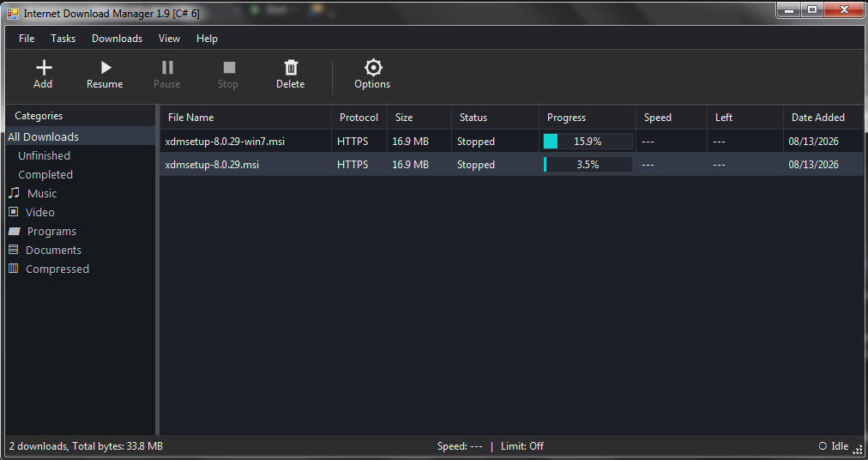Open the Downloads menu
Image resolution: width=868 pixels, height=460 pixels.
point(117,39)
